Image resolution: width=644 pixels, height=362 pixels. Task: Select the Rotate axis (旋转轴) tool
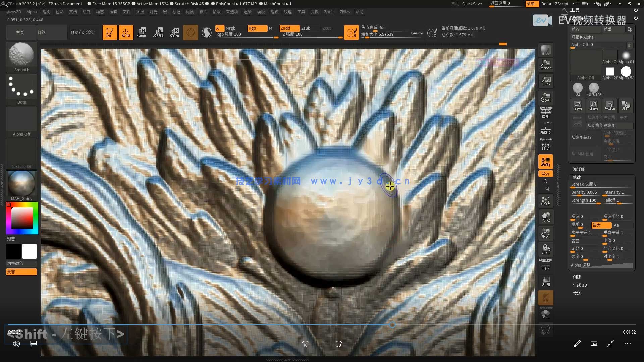pyautogui.click(x=174, y=33)
